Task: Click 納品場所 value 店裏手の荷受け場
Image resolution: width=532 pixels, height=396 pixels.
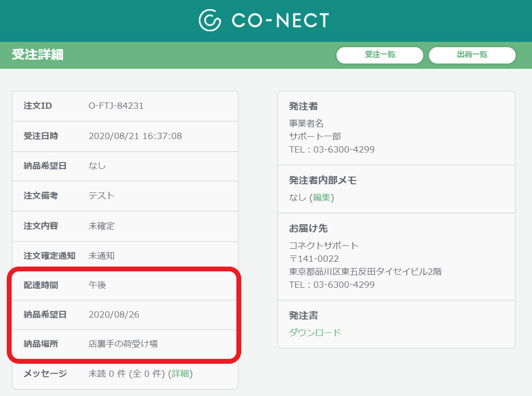Action: [123, 344]
